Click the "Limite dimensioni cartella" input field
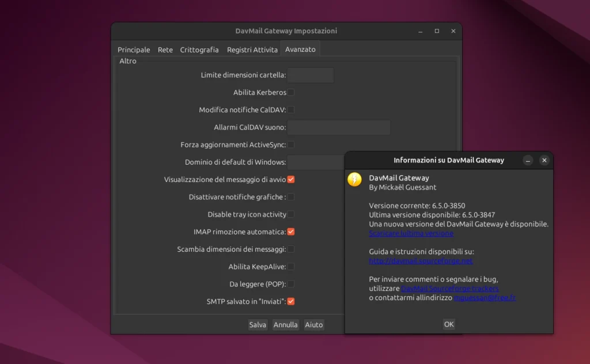This screenshot has width=590, height=364. (x=311, y=75)
